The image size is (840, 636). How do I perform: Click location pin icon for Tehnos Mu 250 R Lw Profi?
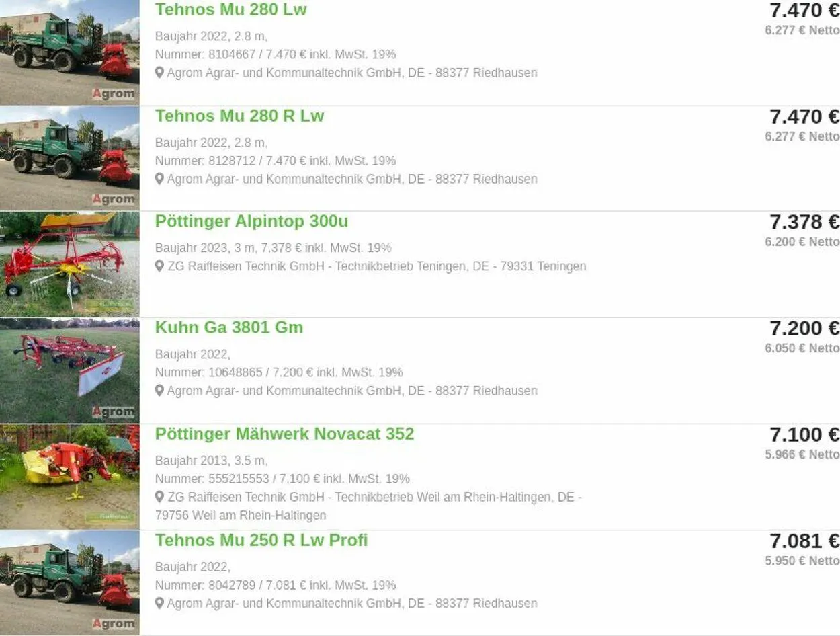coord(159,602)
